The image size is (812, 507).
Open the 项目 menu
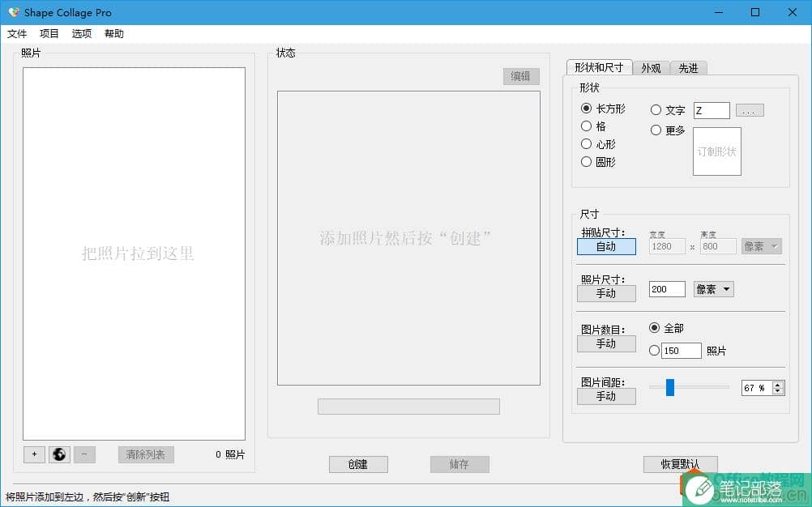coord(49,34)
